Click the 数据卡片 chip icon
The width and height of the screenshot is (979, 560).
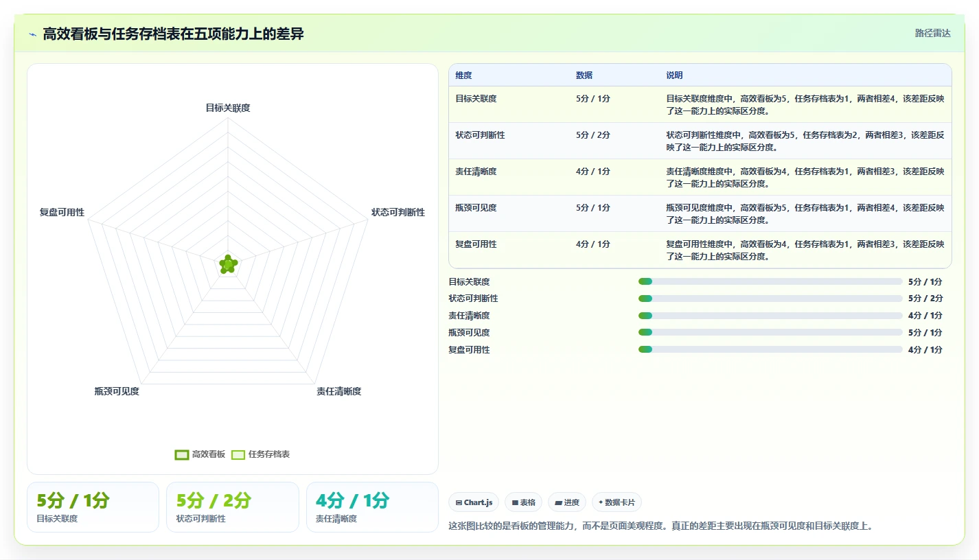point(601,502)
